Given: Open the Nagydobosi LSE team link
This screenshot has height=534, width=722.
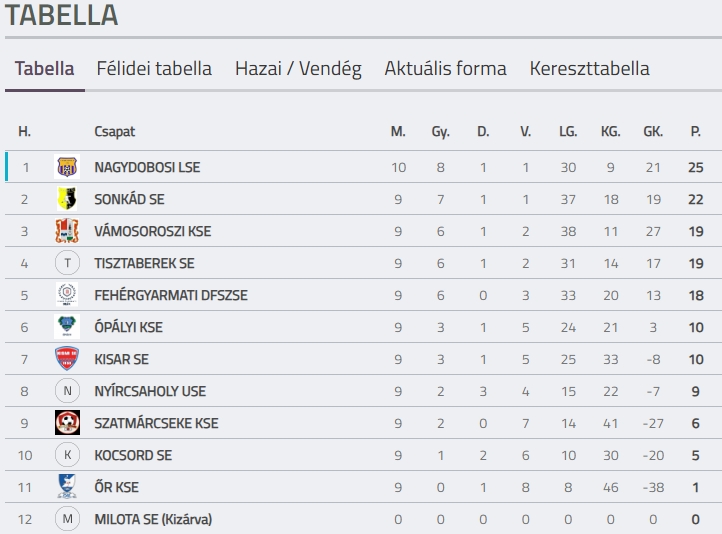Looking at the screenshot, I should click(x=147, y=167).
